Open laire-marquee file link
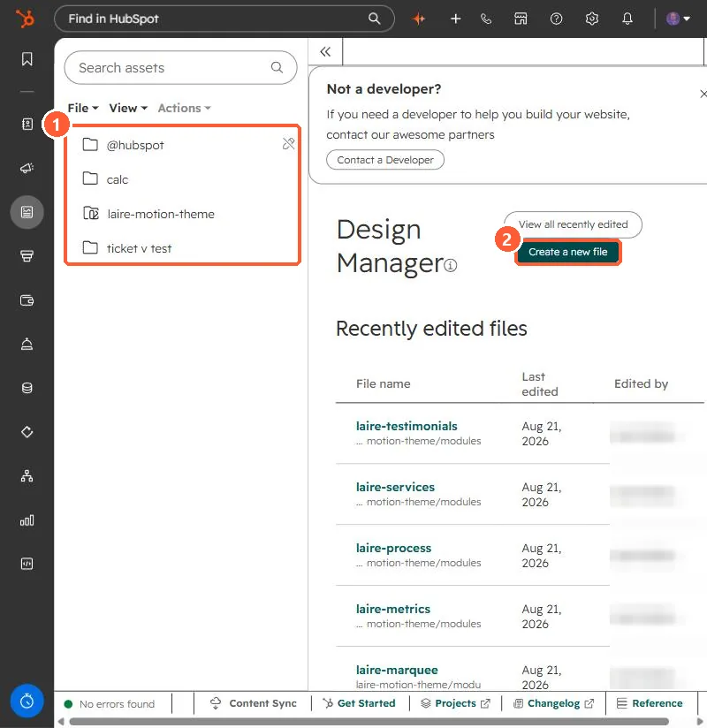This screenshot has width=707, height=728. click(397, 670)
